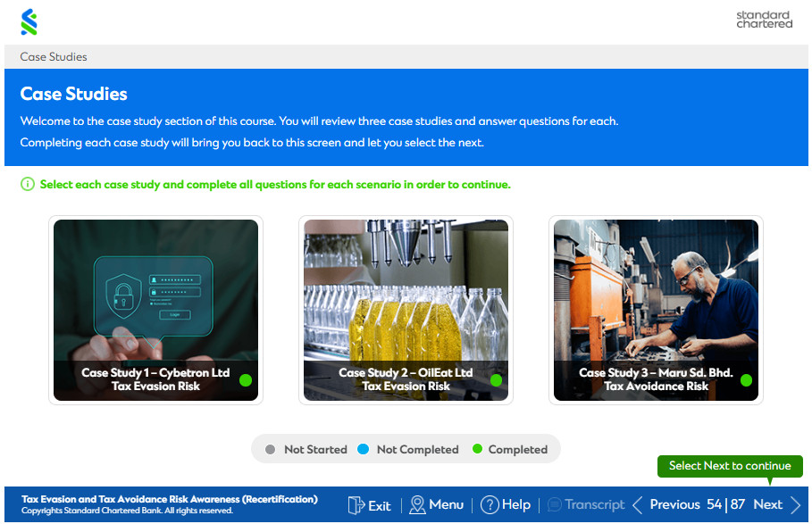
Task: Click the grey Not Started legend dot
Action: 270,450
